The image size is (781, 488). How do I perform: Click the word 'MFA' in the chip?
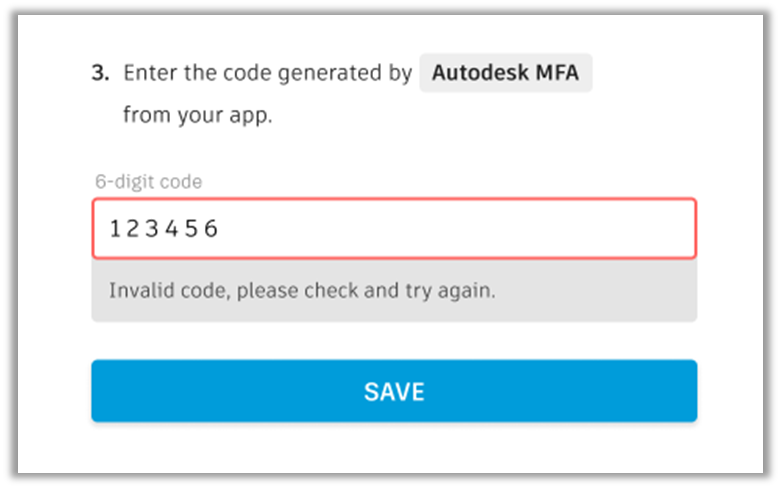pyautogui.click(x=556, y=74)
